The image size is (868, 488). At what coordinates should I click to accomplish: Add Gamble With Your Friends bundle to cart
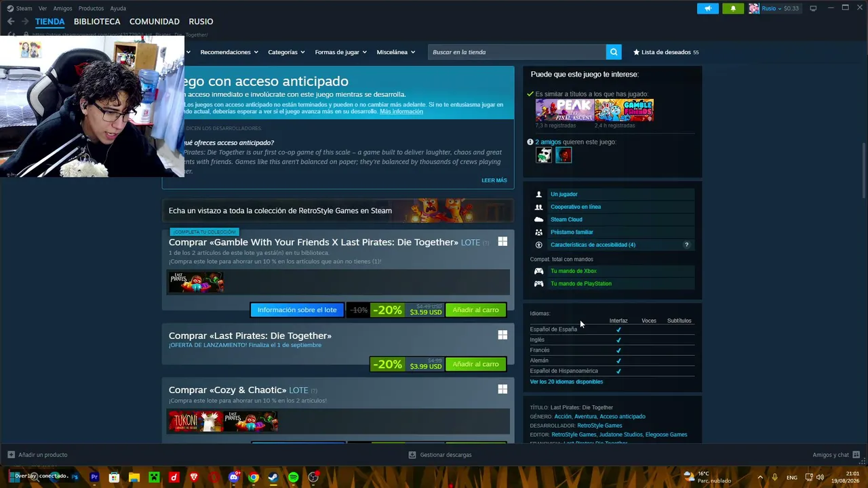click(x=475, y=310)
